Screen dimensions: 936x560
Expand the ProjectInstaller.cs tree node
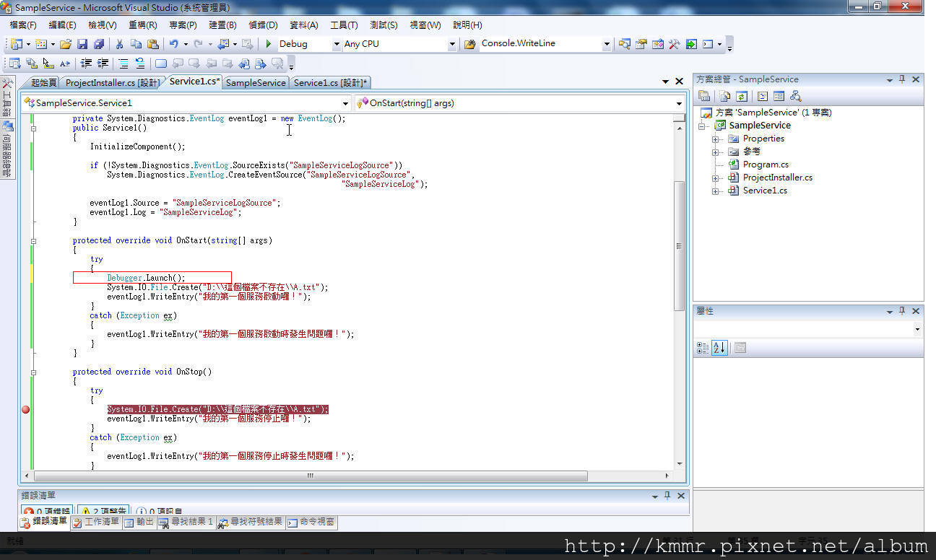(716, 178)
